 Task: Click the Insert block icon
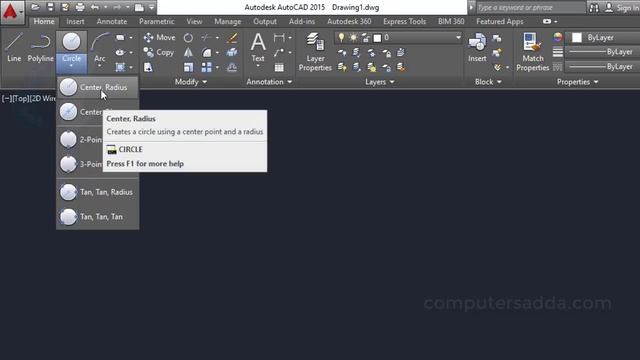click(477, 47)
